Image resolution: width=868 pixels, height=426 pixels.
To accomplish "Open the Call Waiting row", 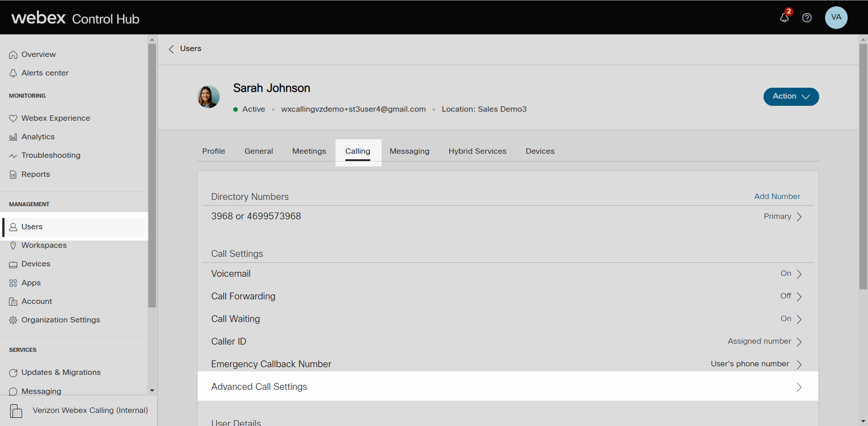I will [508, 319].
